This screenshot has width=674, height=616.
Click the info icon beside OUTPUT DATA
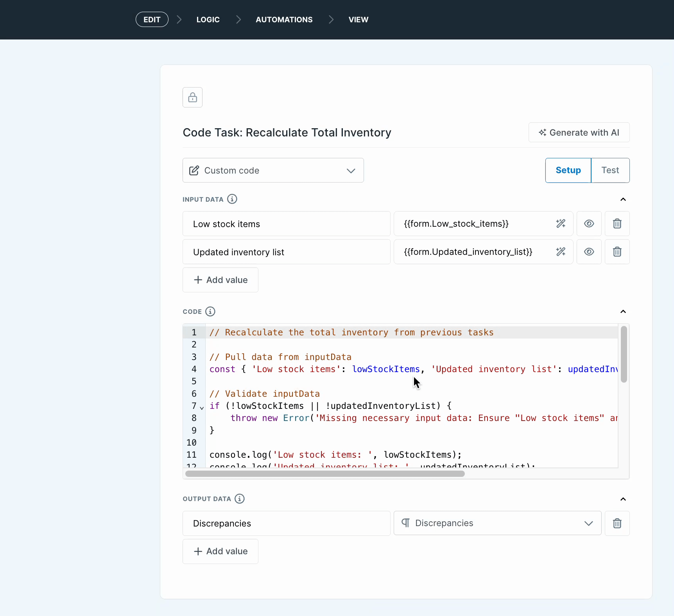tap(240, 499)
